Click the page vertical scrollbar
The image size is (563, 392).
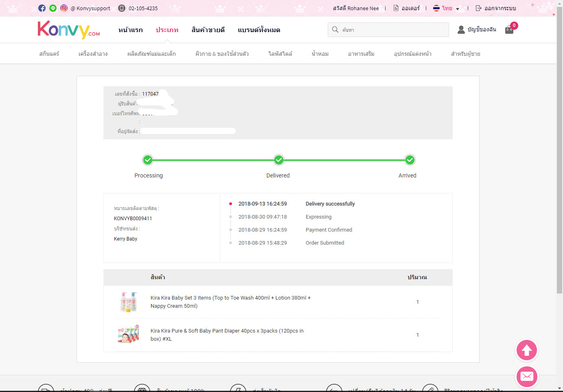559,151
